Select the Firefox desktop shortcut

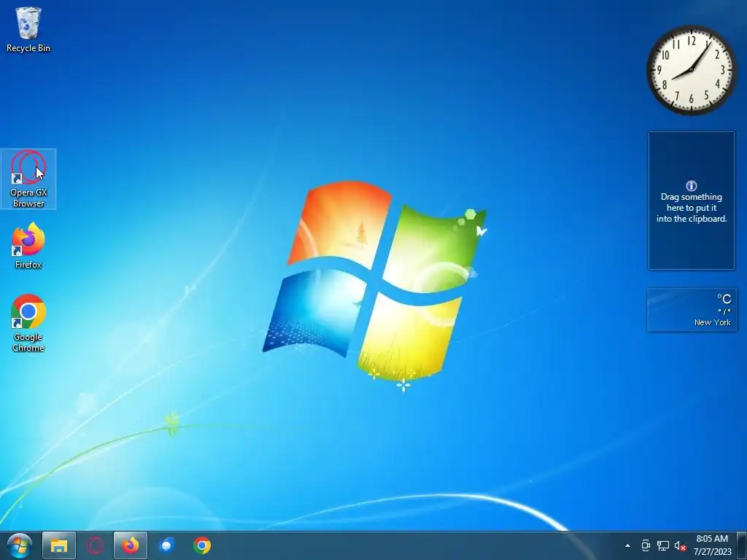tap(28, 246)
